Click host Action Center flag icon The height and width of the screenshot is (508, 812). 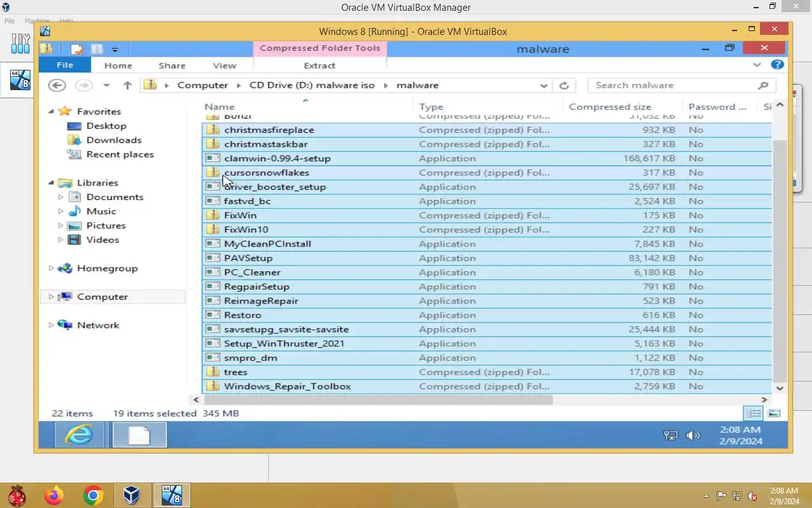721,496
